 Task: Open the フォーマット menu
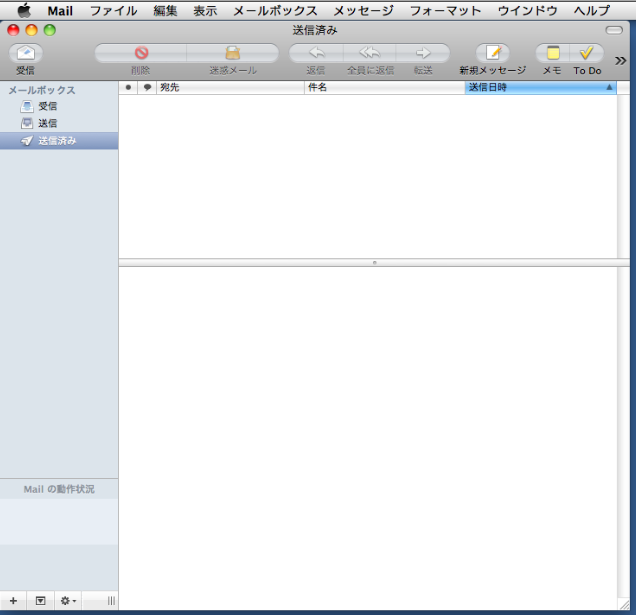coord(445,11)
